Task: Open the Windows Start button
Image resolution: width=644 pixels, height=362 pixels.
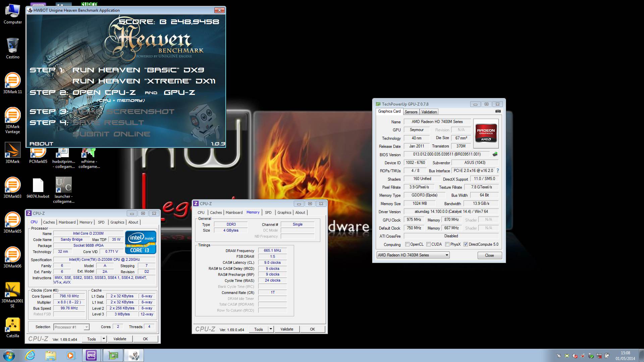Action: (x=9, y=355)
